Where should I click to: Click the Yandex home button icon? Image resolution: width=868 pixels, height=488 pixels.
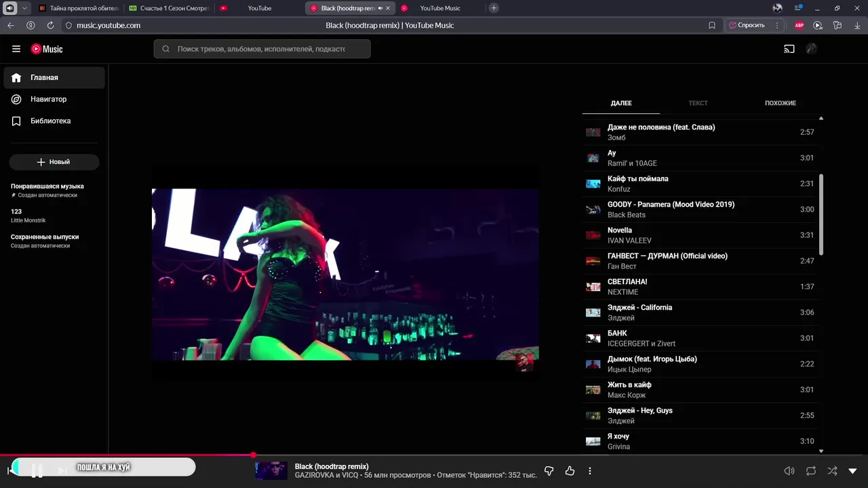click(31, 25)
